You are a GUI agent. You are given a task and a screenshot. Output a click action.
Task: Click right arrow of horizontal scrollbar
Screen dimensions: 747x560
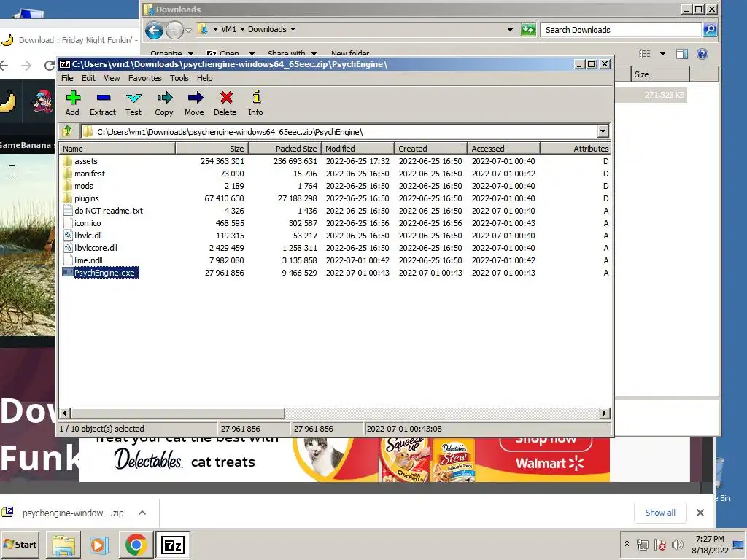click(605, 413)
